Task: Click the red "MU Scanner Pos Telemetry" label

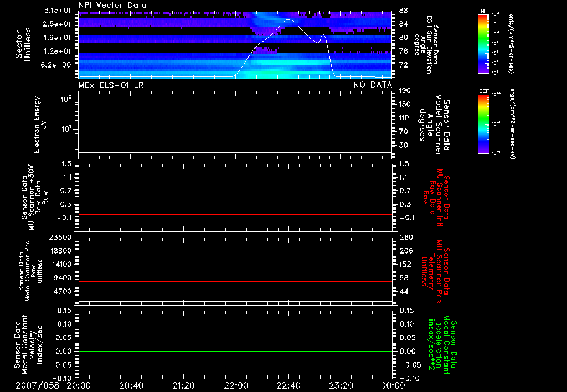Action: point(436,271)
